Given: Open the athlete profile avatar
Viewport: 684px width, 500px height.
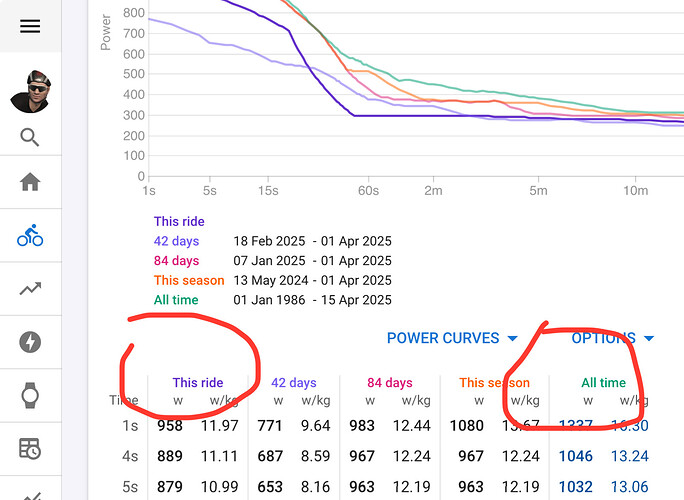Looking at the screenshot, I should point(31,91).
